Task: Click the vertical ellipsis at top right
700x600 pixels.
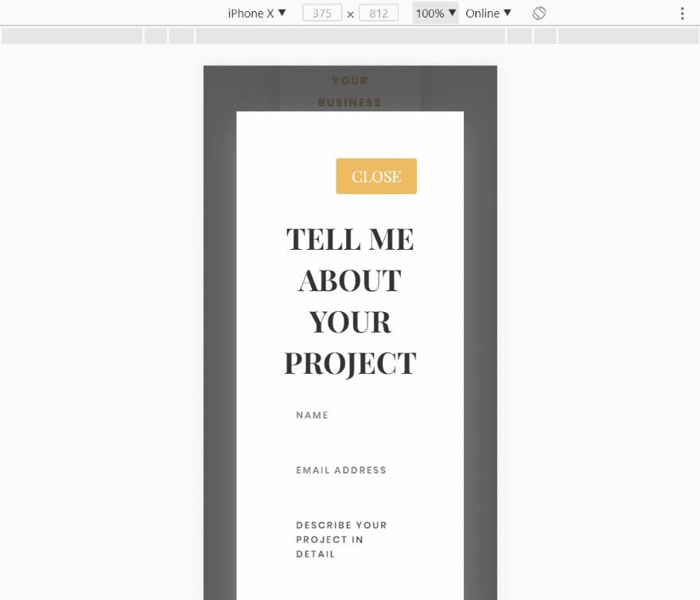Action: point(682,13)
